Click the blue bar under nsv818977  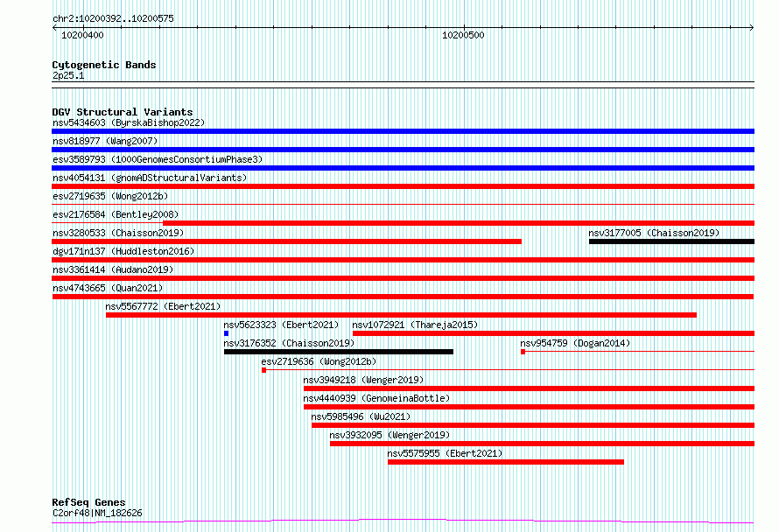pyautogui.click(x=403, y=150)
